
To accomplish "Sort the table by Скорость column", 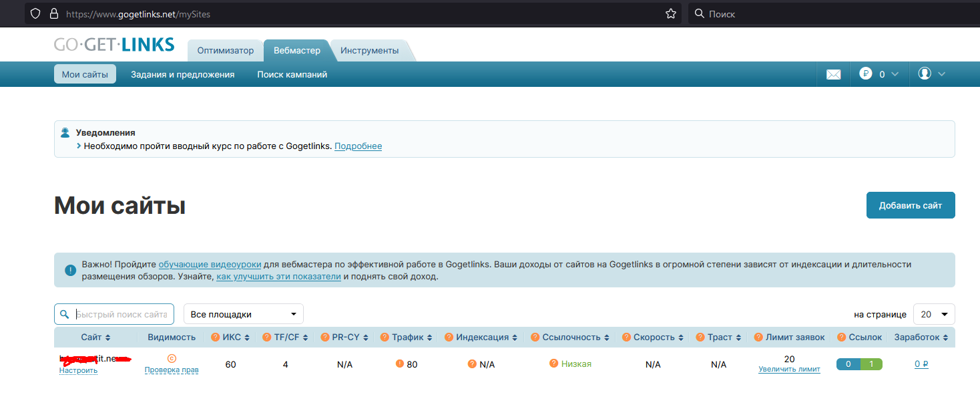I will (658, 337).
